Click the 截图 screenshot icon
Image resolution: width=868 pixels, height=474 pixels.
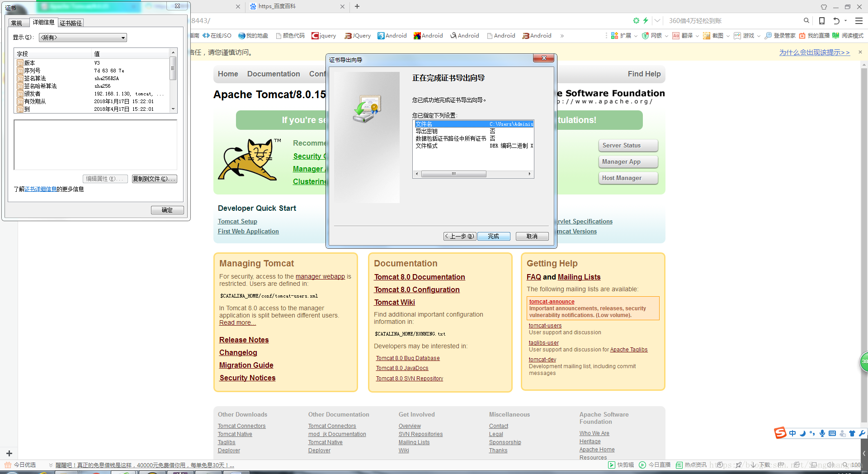707,36
